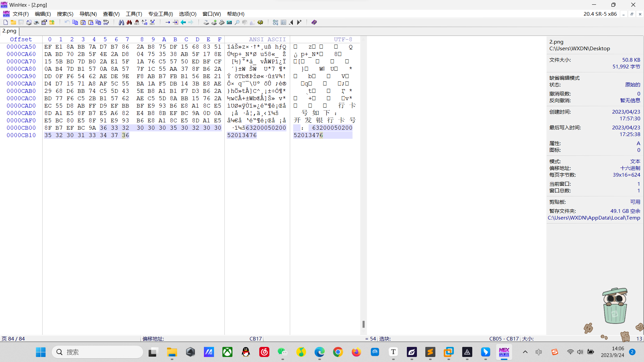The width and height of the screenshot is (644, 362).
Task: Click the Find text binoculars icon
Action: (121, 22)
